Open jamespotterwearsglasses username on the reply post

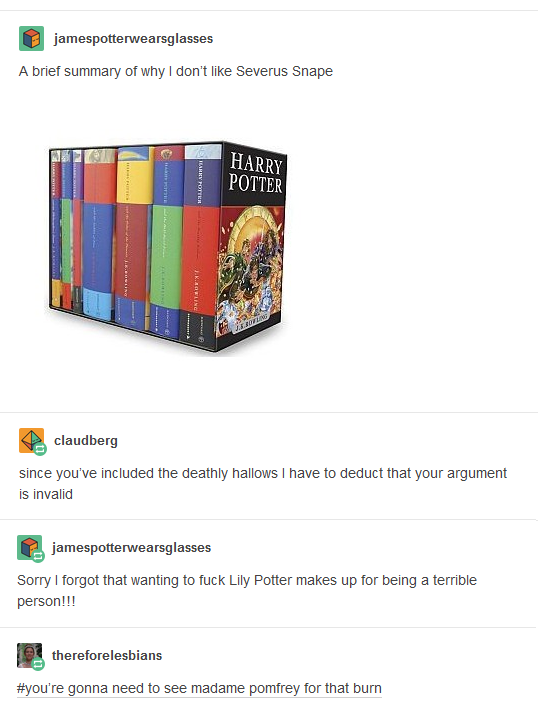[x=132, y=548]
